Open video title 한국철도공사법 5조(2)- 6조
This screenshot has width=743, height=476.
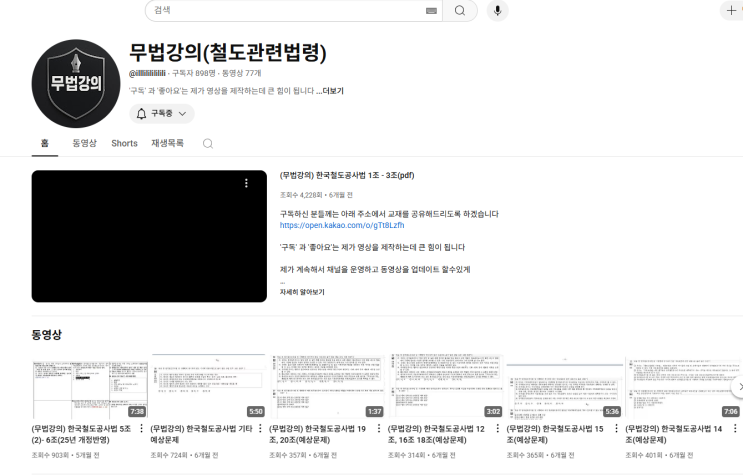click(81, 434)
